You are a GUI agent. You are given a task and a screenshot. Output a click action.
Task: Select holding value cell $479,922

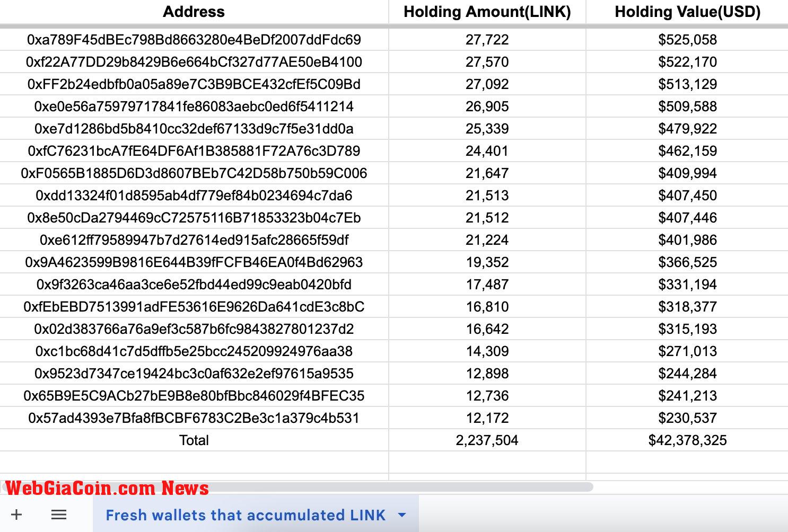(687, 129)
